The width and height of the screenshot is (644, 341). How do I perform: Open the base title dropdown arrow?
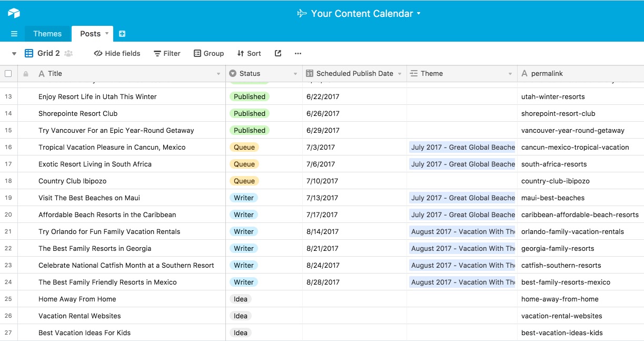[x=419, y=14]
